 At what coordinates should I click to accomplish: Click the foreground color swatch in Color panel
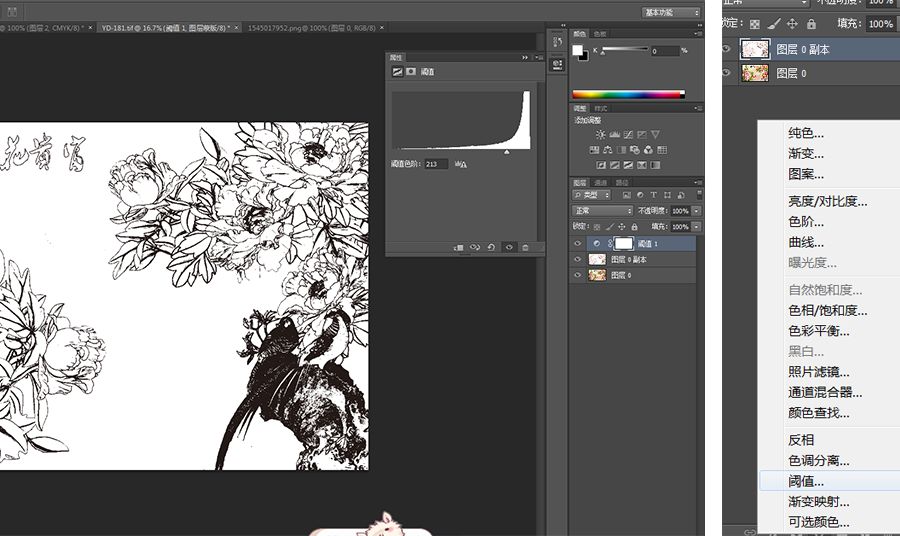577,51
